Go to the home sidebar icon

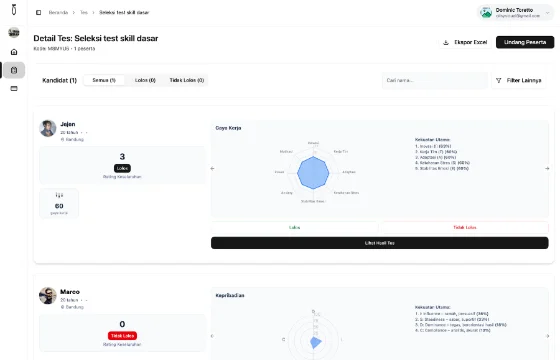click(14, 52)
